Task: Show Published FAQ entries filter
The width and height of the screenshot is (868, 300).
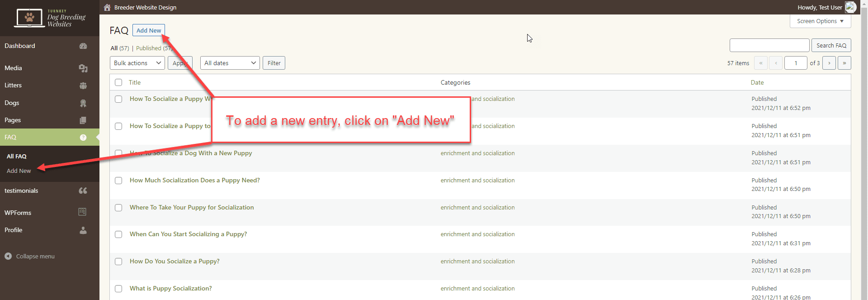Action: [x=154, y=48]
